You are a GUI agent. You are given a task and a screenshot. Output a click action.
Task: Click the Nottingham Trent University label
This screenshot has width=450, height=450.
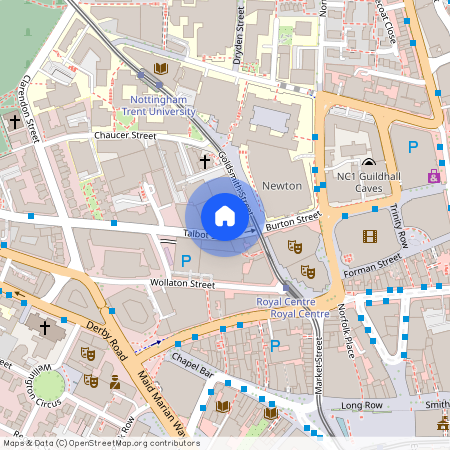pos(159,105)
